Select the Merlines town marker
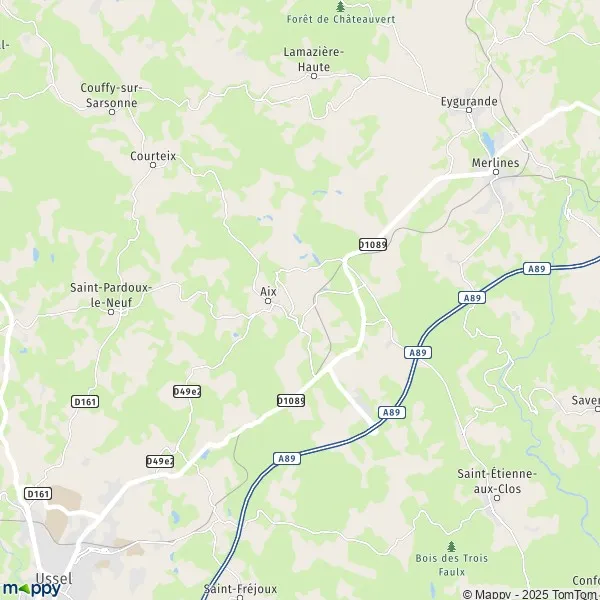 click(x=496, y=172)
